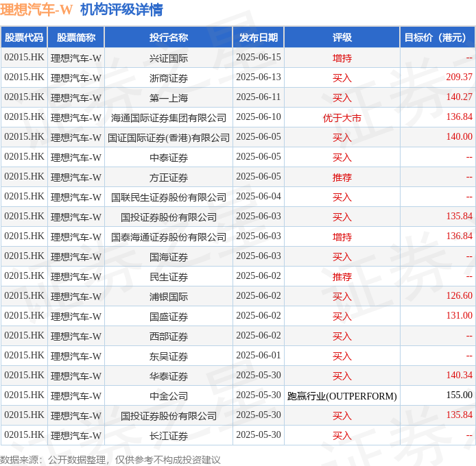Select the 浙商证券 cell
476x466 pixels.
click(x=169, y=78)
